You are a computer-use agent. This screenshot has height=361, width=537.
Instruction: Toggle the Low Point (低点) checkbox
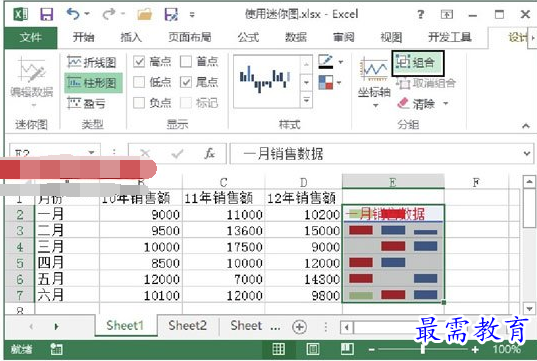[139, 82]
